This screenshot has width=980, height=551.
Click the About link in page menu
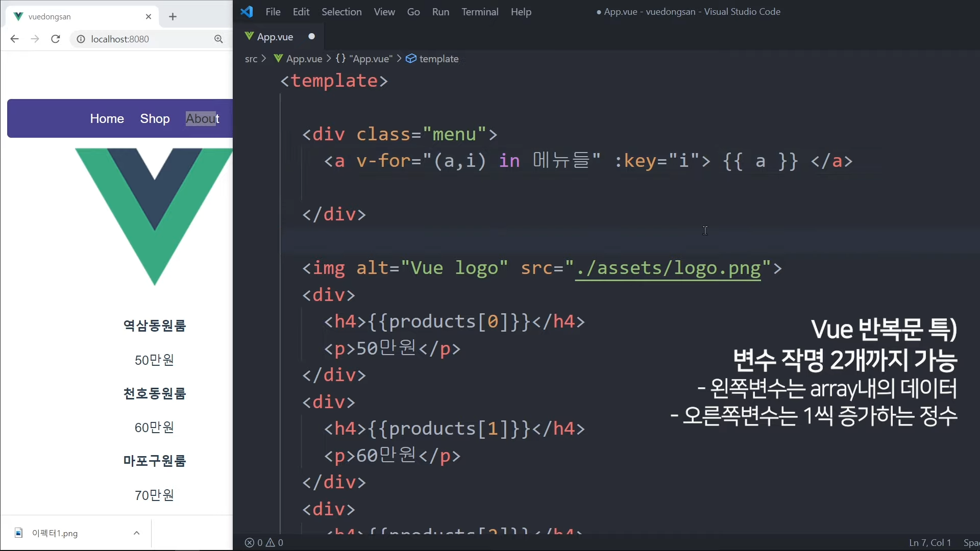click(x=202, y=118)
